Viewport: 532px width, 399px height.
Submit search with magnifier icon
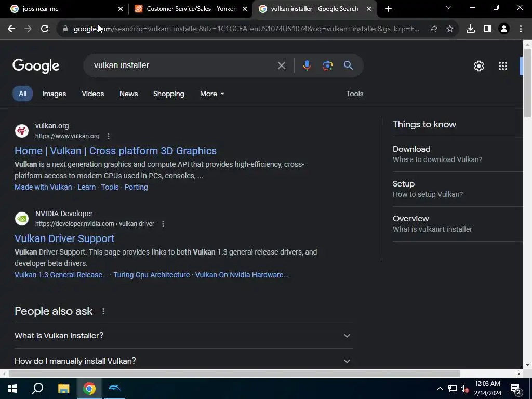coord(349,65)
